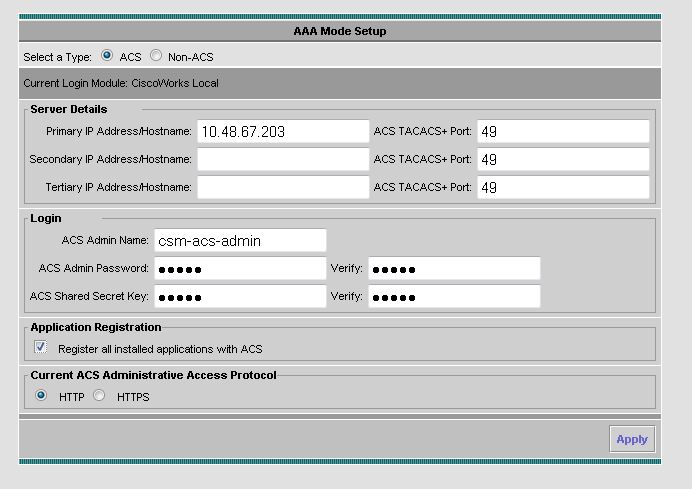This screenshot has height=489, width=692.
Task: Click the Primary IP Address/Hostname label
Action: 119,131
